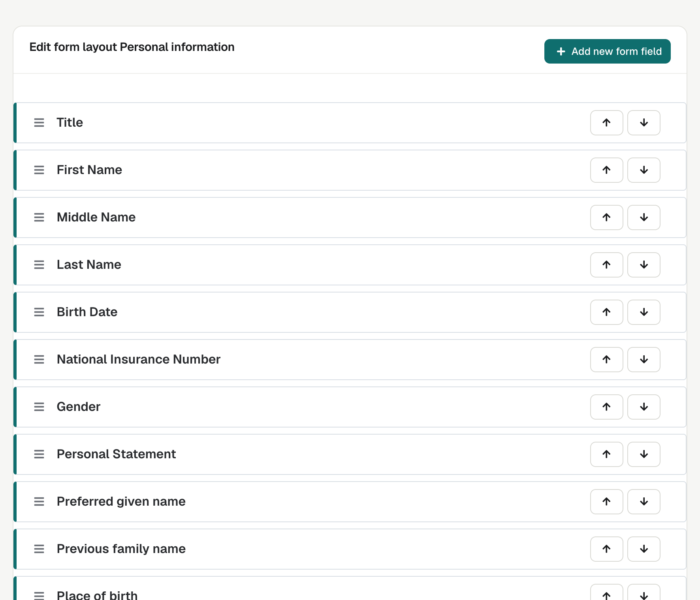The image size is (700, 600).
Task: Grab the drag handle for Title
Action: point(39,123)
